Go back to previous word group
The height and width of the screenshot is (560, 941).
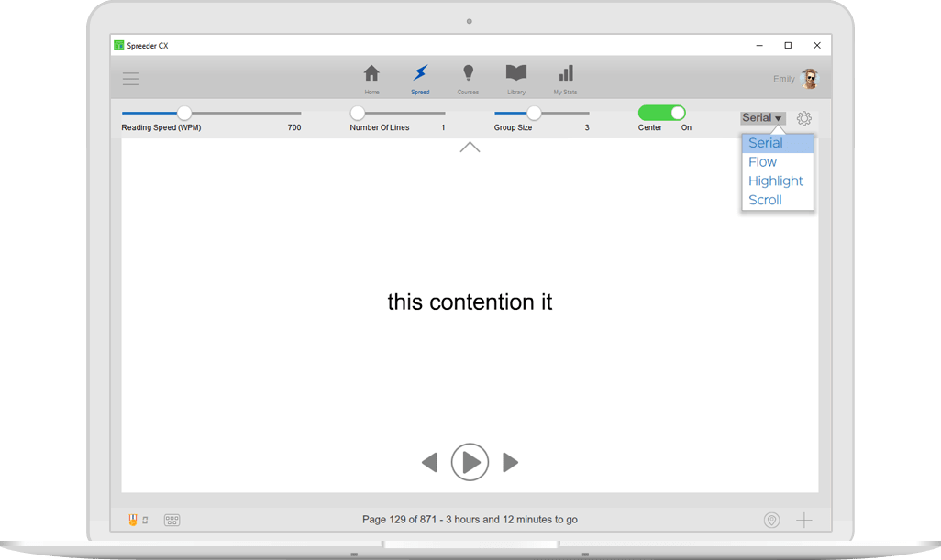pyautogui.click(x=429, y=463)
